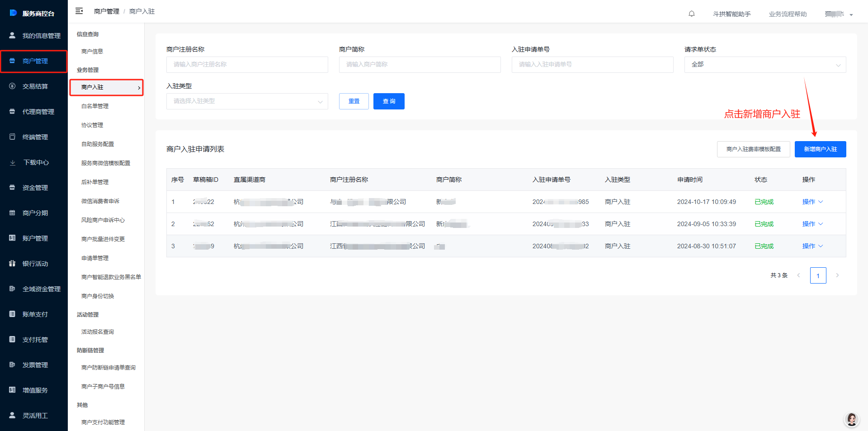This screenshot has width=868, height=431.
Task: Open 协议管理 submenu item
Action: tap(92, 125)
